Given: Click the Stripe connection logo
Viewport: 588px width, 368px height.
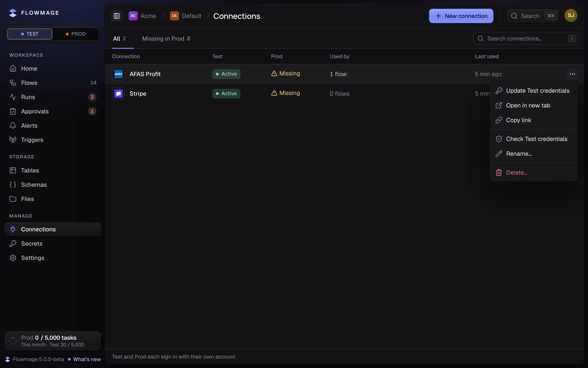Looking at the screenshot, I should 119,93.
